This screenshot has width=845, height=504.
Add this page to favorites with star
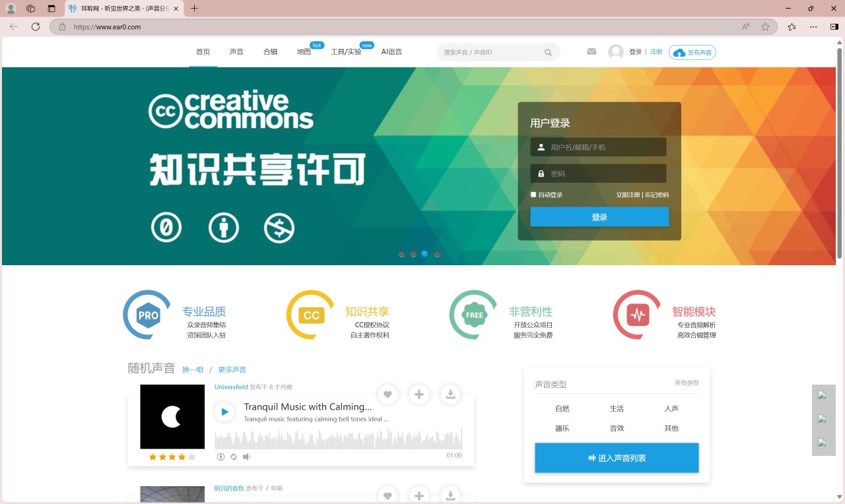(x=765, y=27)
